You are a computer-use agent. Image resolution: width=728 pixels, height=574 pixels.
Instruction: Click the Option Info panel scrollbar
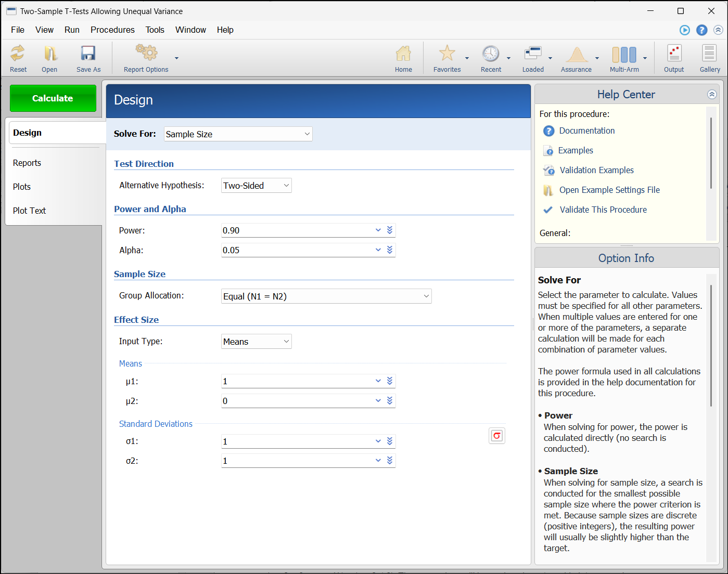tap(711, 346)
